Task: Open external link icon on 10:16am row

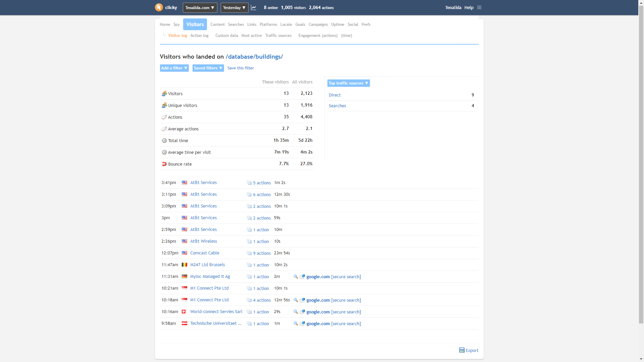Action: (x=302, y=312)
